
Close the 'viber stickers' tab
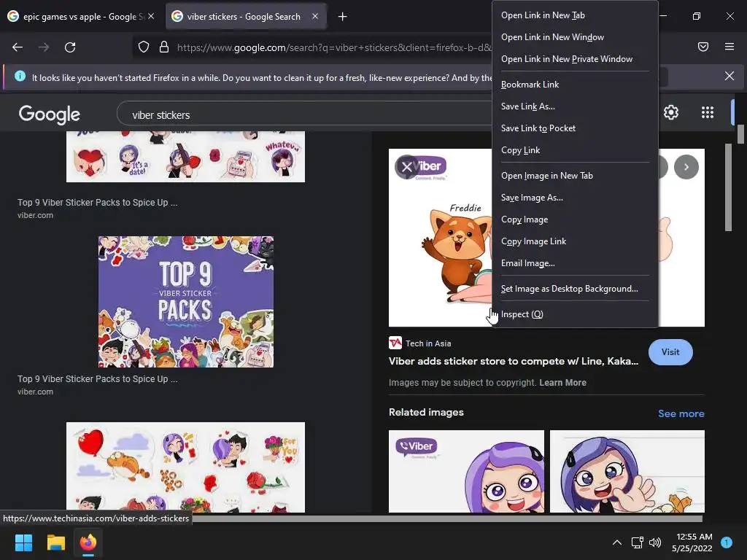[x=315, y=16]
